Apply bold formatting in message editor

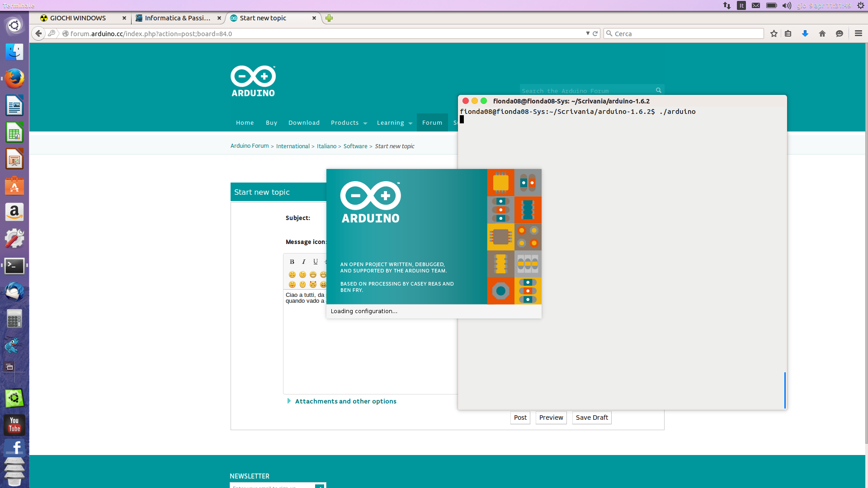(x=292, y=262)
